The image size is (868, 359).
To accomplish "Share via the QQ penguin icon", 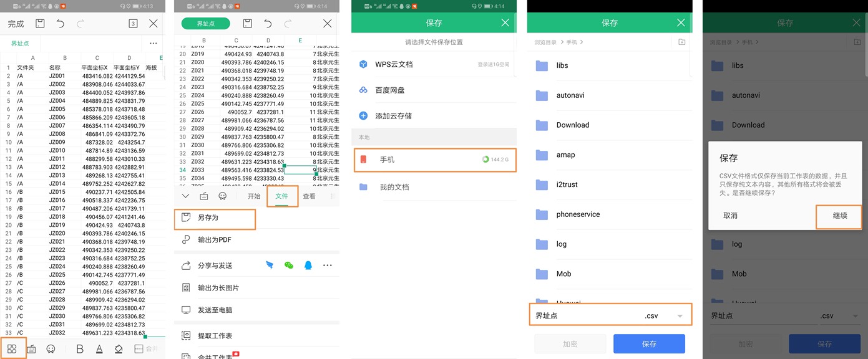I will click(308, 265).
